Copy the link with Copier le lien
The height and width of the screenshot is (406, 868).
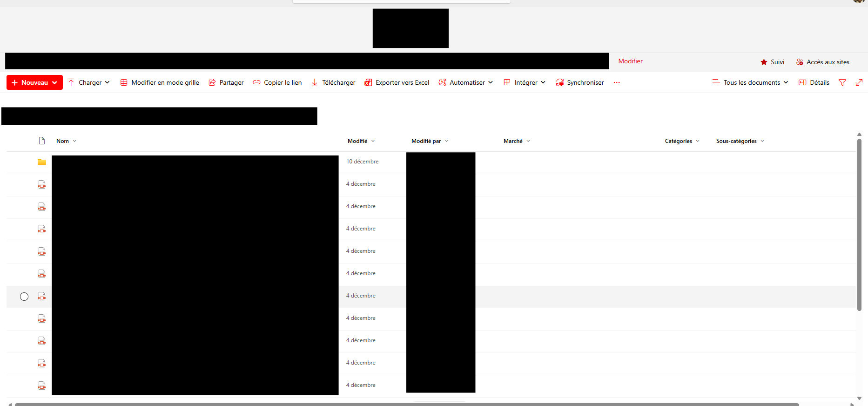[x=277, y=82]
